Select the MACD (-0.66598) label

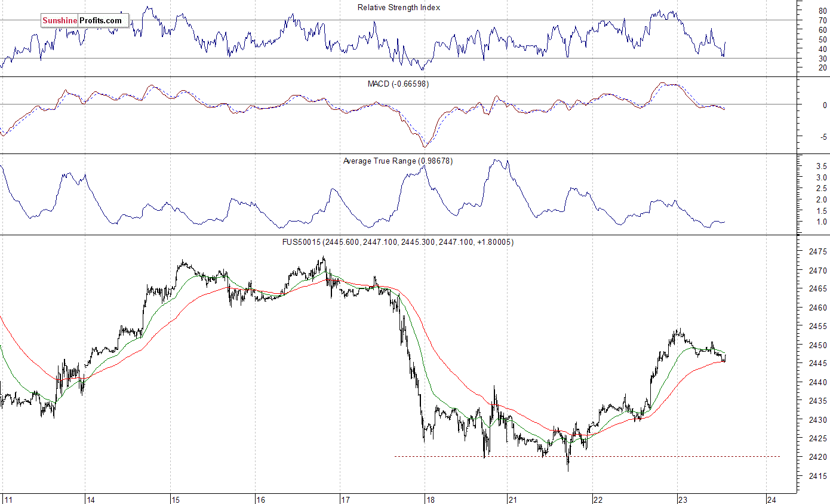tap(398, 84)
